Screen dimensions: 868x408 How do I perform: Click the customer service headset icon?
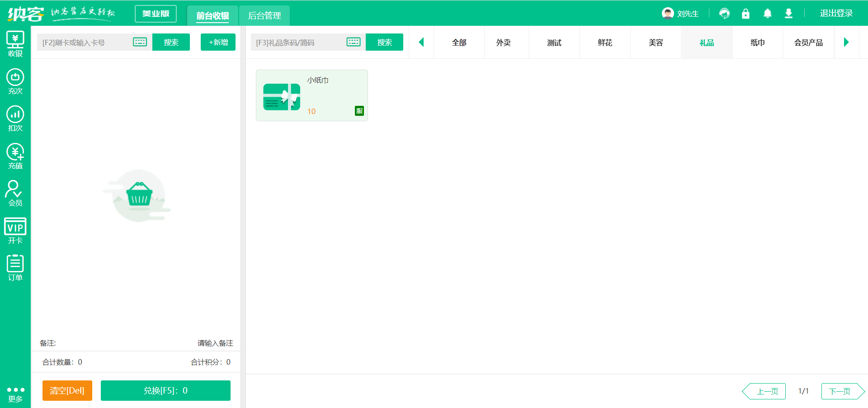724,14
